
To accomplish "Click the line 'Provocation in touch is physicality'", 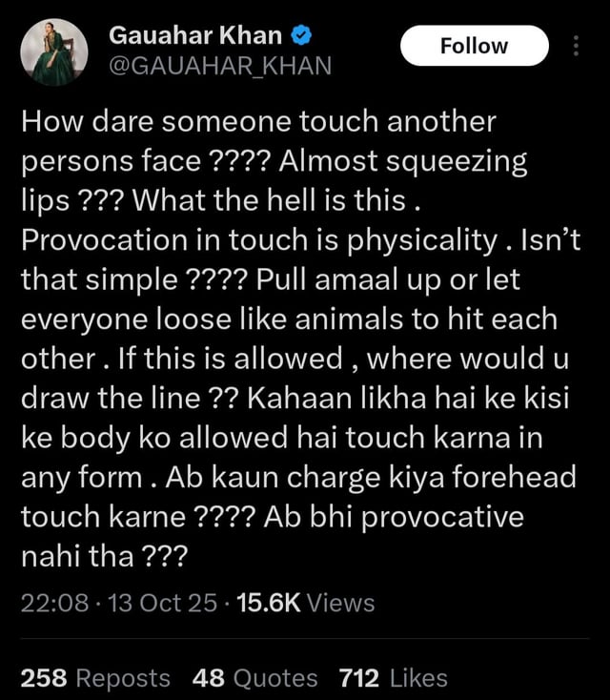I will point(259,240).
